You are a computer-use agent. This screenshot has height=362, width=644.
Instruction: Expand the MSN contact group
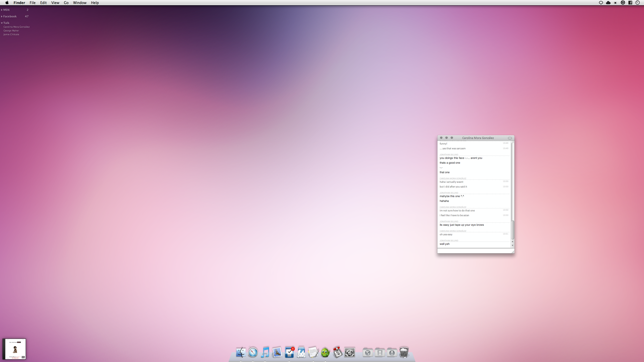pos(2,10)
